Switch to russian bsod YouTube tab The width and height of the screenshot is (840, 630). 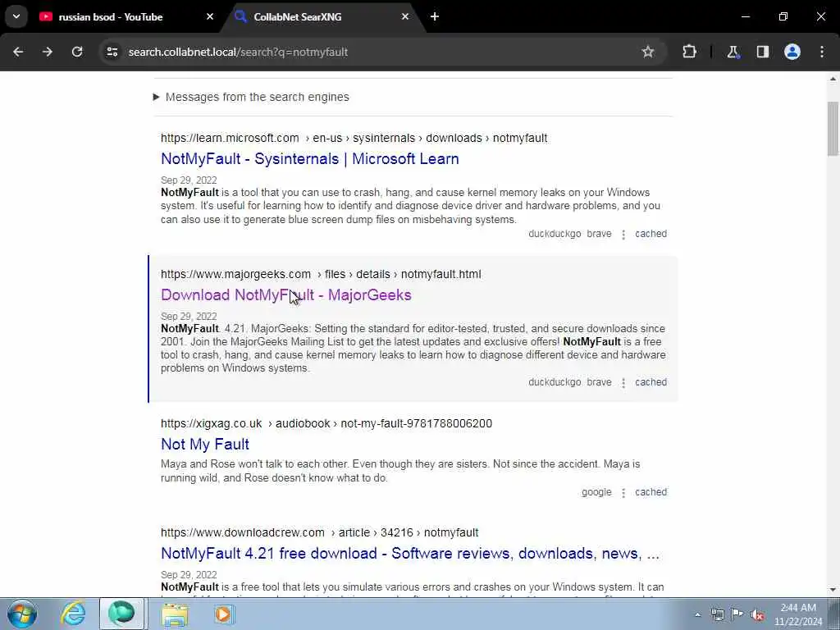(111, 17)
